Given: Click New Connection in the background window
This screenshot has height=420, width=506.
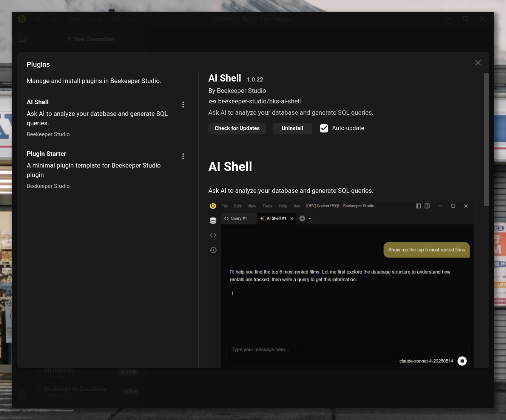Looking at the screenshot, I should (91, 39).
